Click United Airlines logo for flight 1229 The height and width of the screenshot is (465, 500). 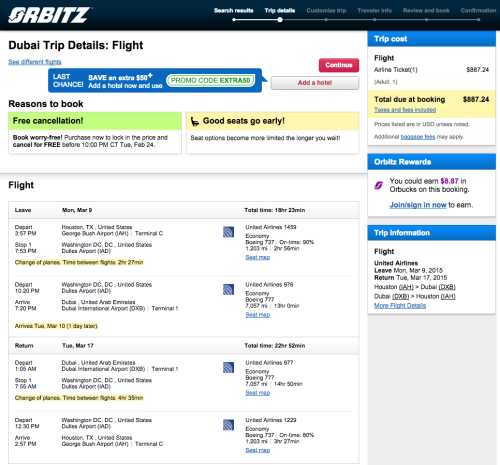tap(228, 425)
